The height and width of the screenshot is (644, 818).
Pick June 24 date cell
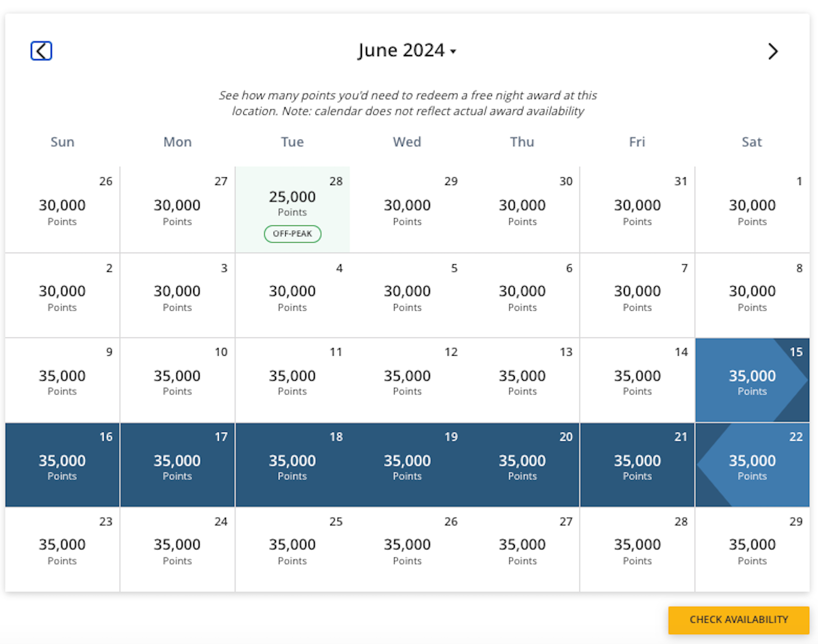[177, 549]
